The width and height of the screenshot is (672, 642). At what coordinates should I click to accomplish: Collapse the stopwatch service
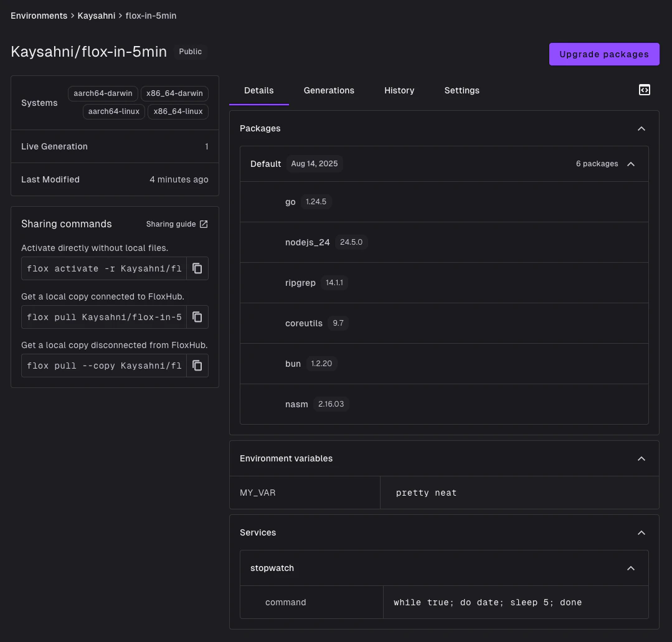631,569
